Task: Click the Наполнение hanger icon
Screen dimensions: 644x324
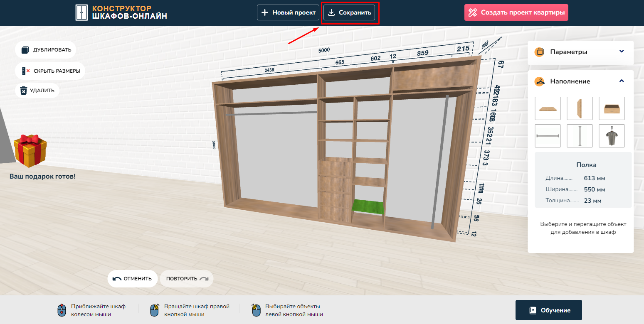Action: [540, 81]
